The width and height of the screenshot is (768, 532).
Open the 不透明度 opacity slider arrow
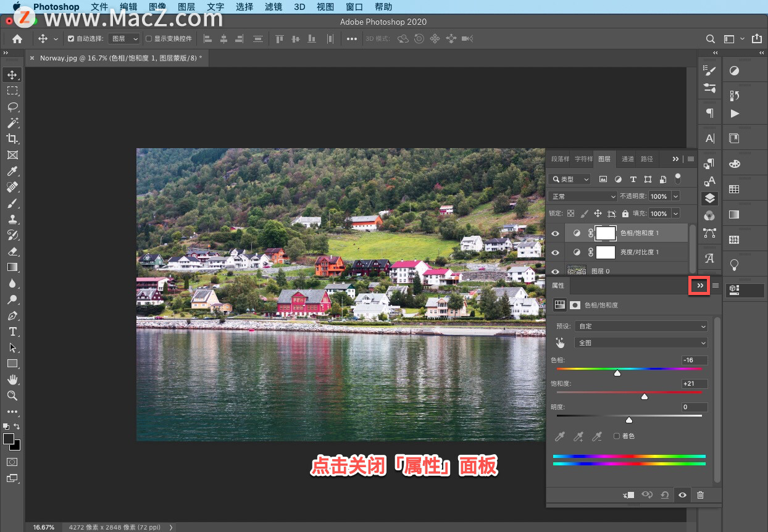pyautogui.click(x=675, y=196)
